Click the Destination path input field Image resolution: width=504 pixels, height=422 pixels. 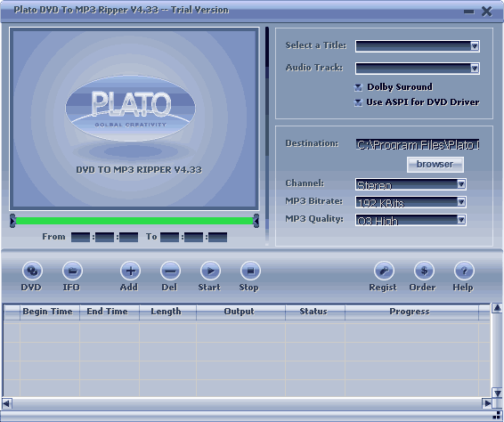point(418,145)
